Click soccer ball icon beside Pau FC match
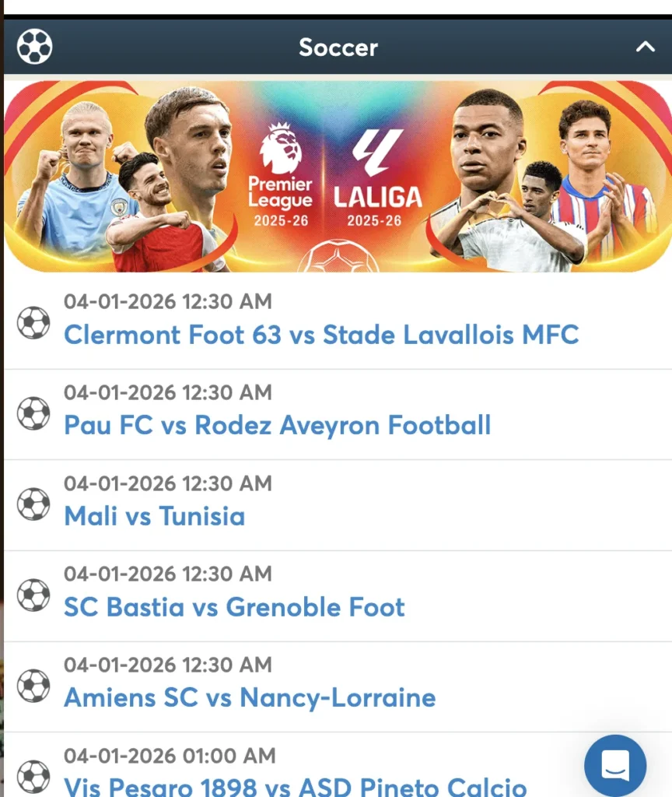The image size is (672, 797). (x=33, y=413)
